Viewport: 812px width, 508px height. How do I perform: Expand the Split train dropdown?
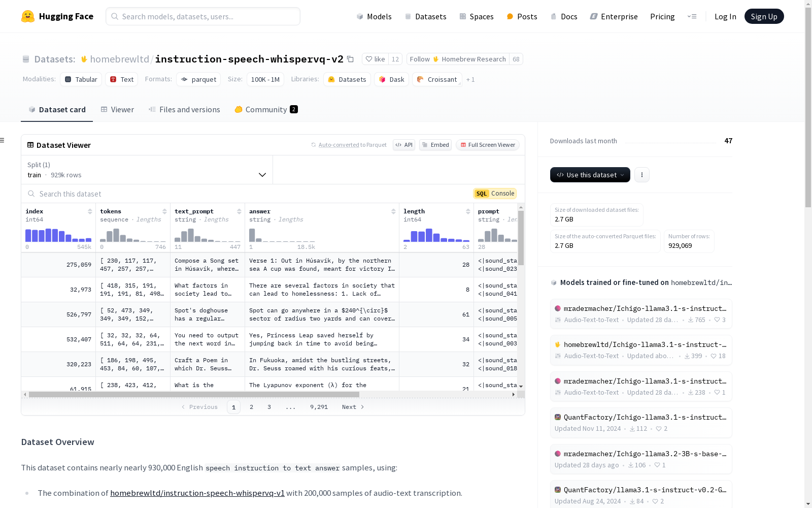point(147,170)
